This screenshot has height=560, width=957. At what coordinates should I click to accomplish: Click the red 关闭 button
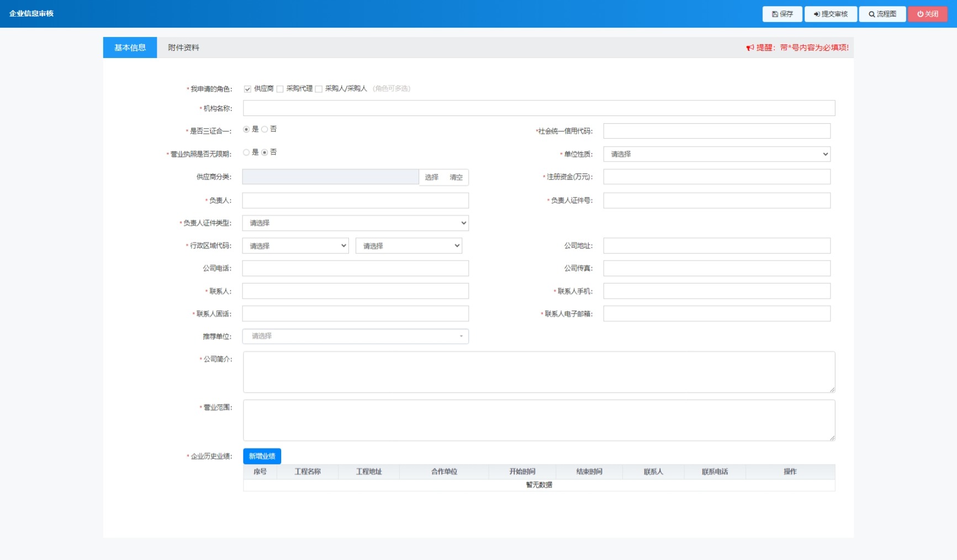[928, 14]
